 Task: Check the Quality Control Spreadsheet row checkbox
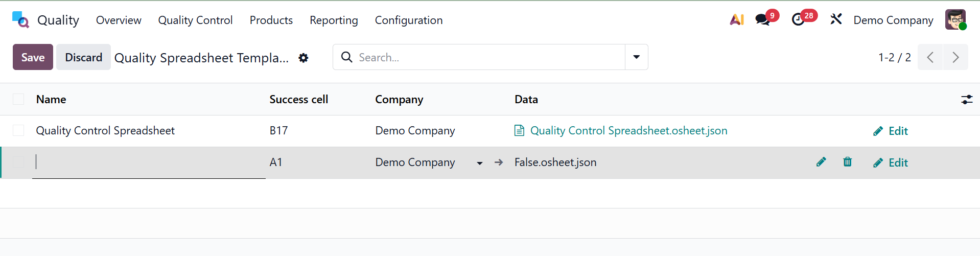point(18,130)
